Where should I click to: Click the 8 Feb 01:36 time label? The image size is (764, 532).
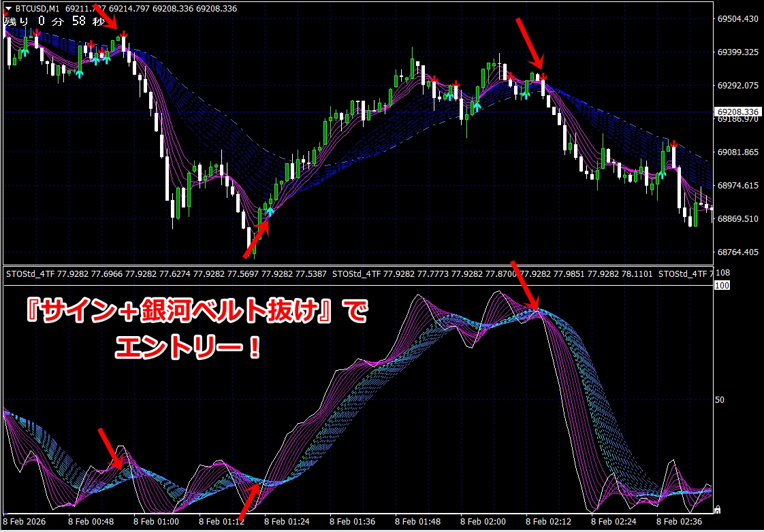(x=352, y=522)
